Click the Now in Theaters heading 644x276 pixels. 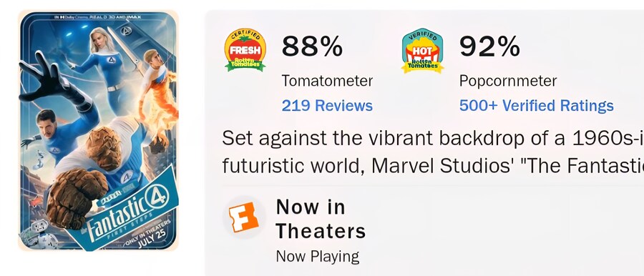click(321, 219)
